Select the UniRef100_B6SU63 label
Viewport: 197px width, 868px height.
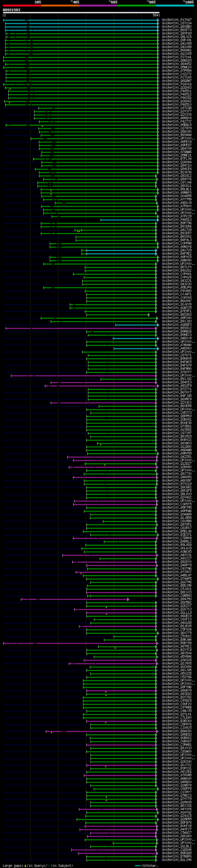click(177, 314)
